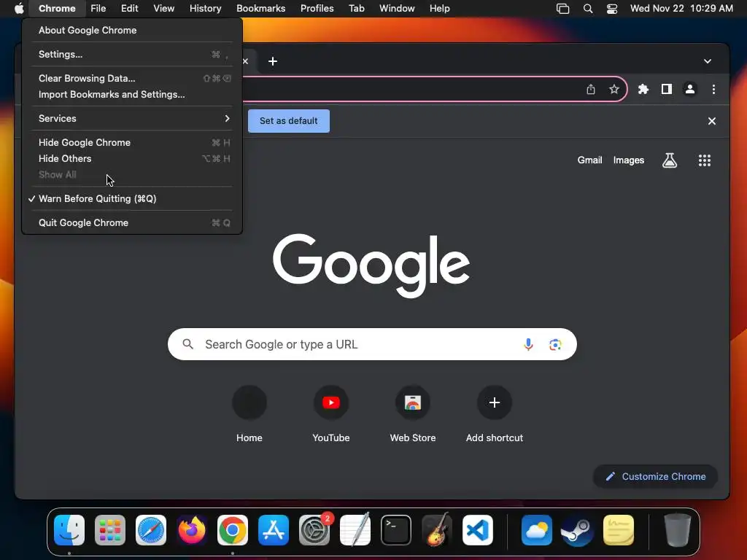Launch Firefox from the Dock

[x=192, y=530]
